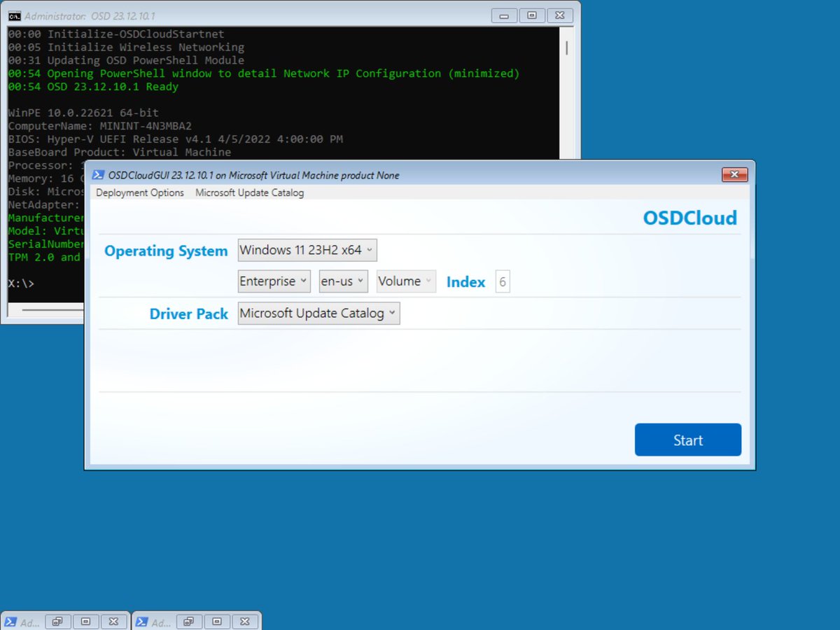The image size is (840, 630).
Task: Close the first minimized PowerShell window
Action: [113, 621]
